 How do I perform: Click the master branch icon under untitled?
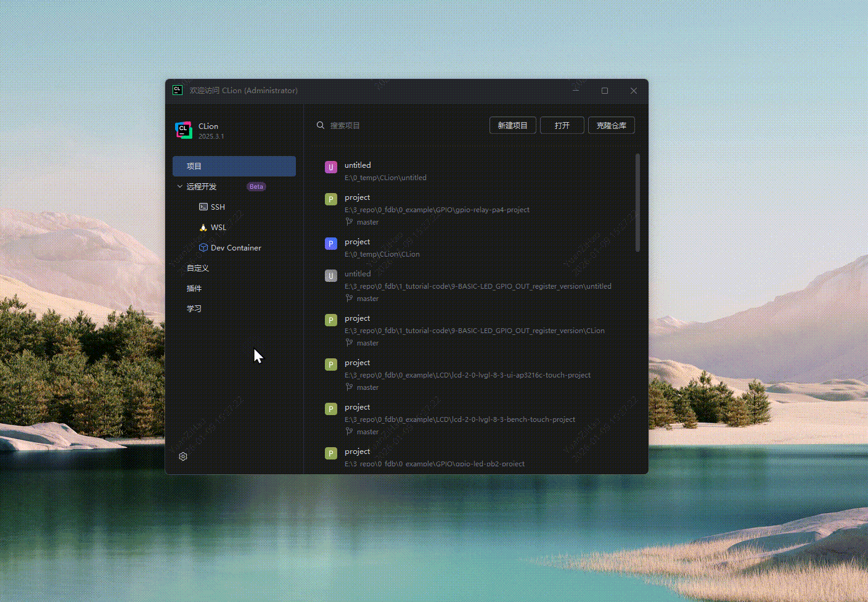tap(350, 298)
